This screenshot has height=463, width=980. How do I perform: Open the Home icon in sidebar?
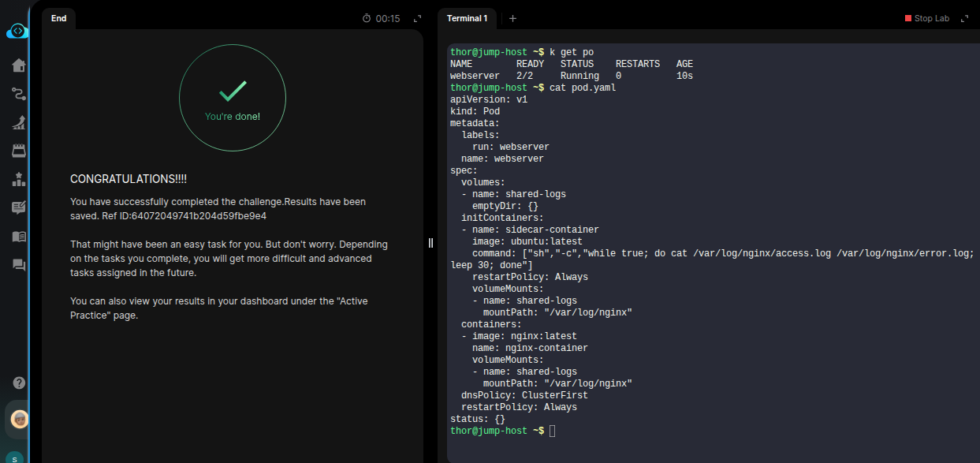(x=19, y=65)
